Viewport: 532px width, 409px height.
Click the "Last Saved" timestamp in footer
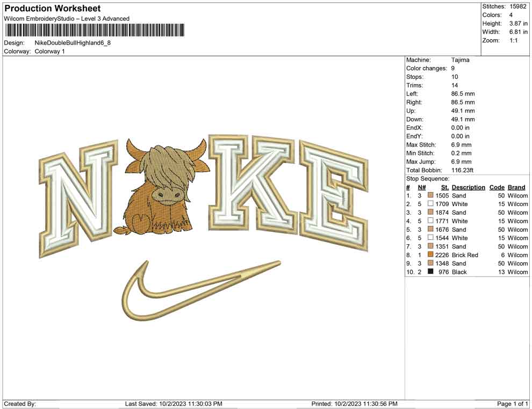(174, 404)
